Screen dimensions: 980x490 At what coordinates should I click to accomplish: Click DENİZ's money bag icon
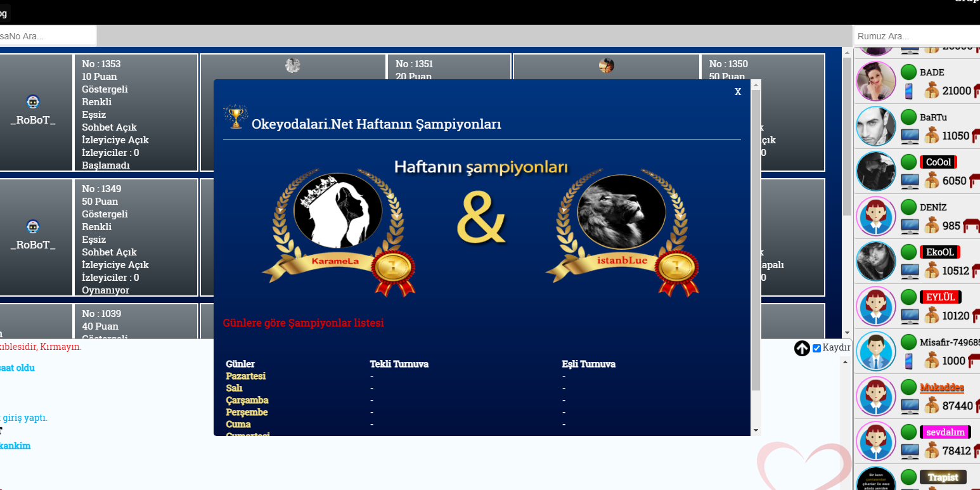(x=931, y=226)
